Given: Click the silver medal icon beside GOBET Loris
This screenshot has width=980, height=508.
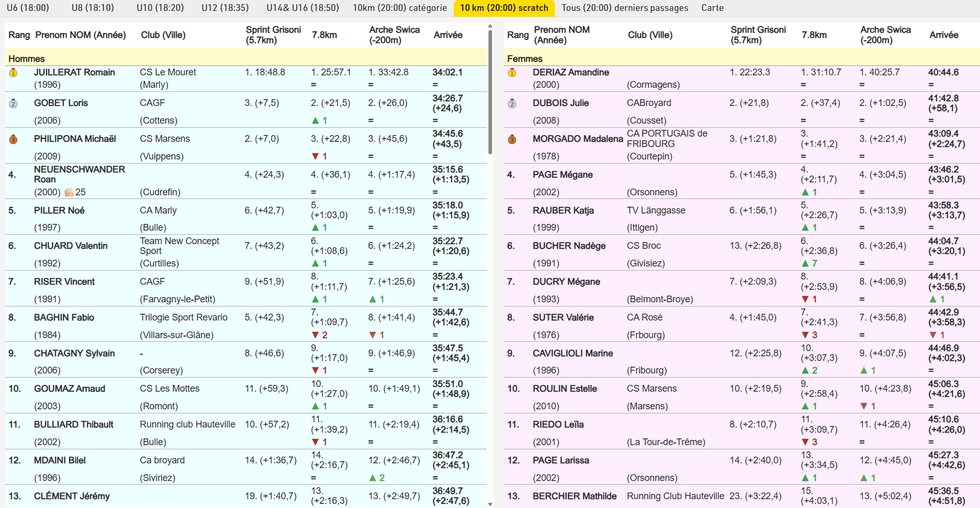Looking at the screenshot, I should coord(14,103).
